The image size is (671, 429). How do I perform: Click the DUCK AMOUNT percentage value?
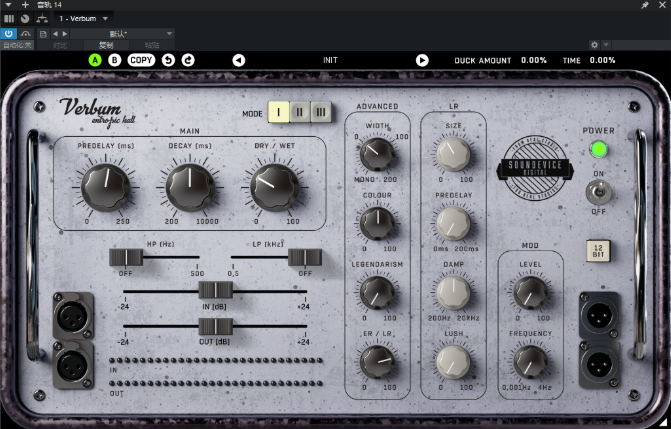click(534, 60)
